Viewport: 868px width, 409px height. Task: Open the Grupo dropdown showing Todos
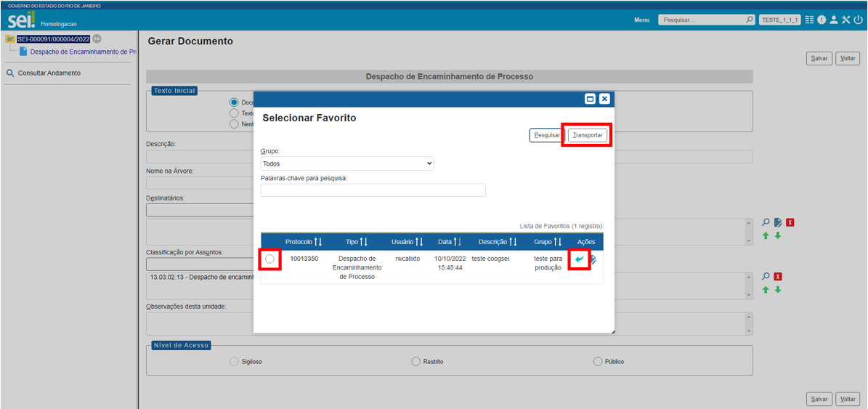347,163
